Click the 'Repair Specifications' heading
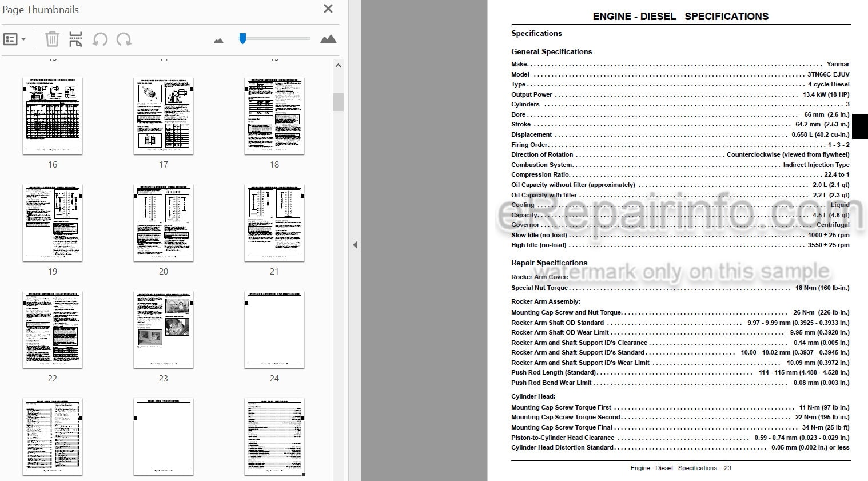This screenshot has height=481, width=868. point(549,263)
